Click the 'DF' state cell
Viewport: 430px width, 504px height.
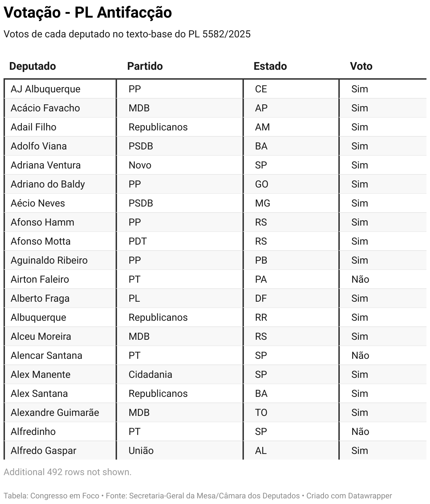tap(261, 299)
